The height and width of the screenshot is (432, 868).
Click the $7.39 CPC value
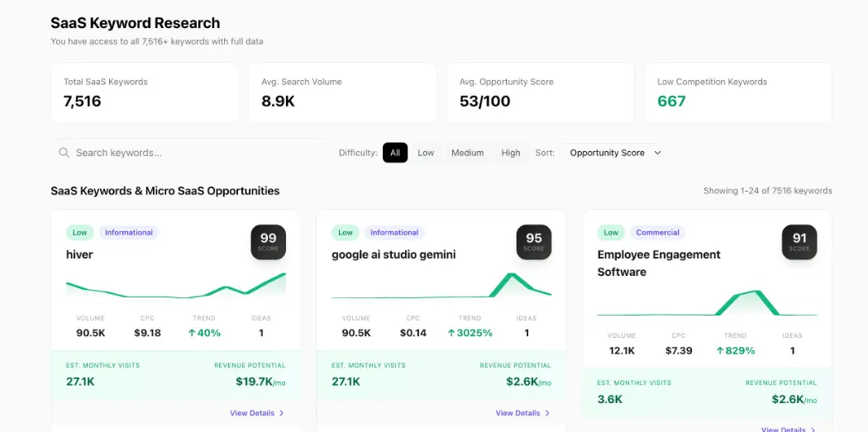tap(679, 350)
